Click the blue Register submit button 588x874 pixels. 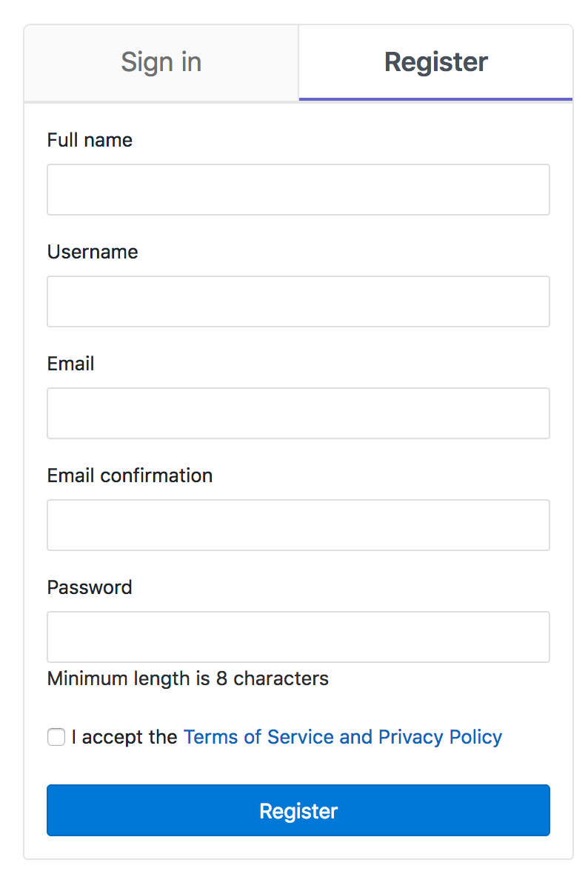(x=298, y=810)
